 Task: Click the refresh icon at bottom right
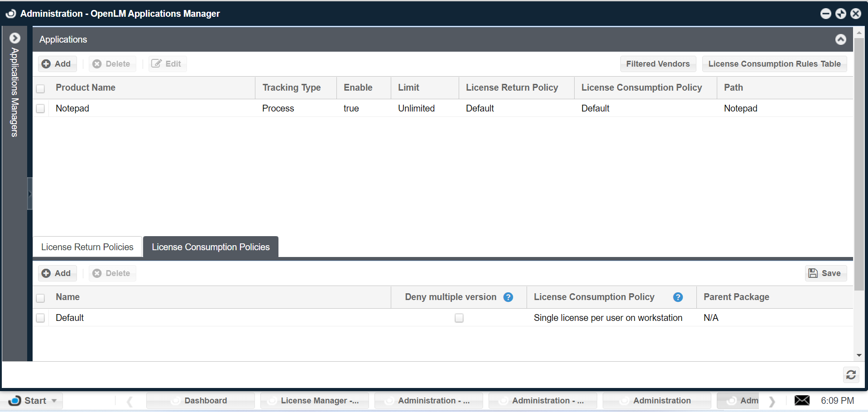[851, 375]
